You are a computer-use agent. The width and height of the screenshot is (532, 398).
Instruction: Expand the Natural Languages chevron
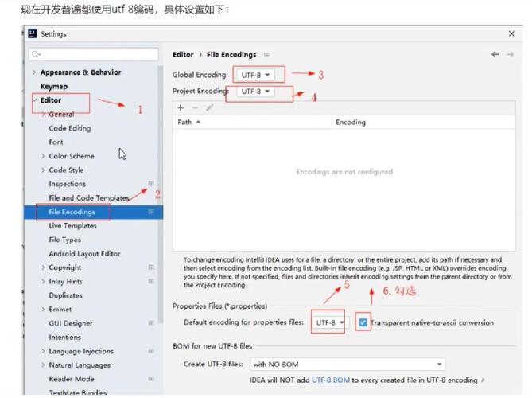43,365
